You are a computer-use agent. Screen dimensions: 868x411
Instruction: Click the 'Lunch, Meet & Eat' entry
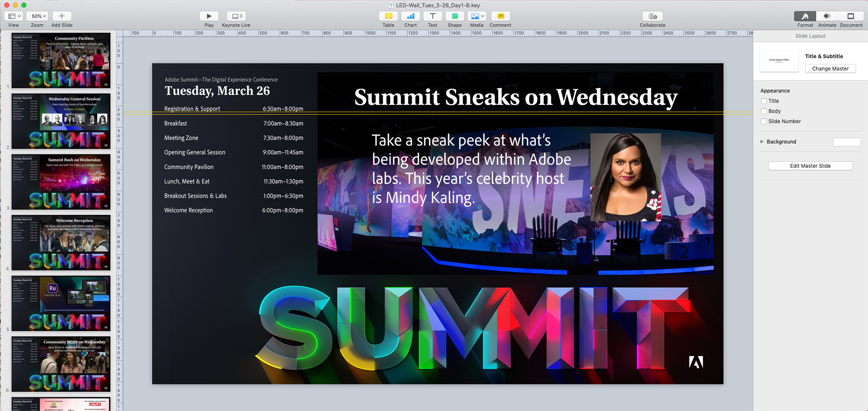click(187, 181)
